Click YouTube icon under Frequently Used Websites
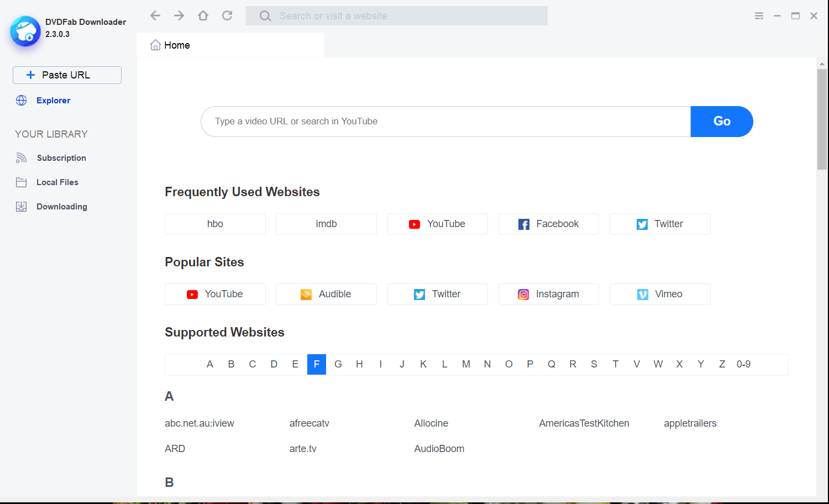 pos(414,224)
